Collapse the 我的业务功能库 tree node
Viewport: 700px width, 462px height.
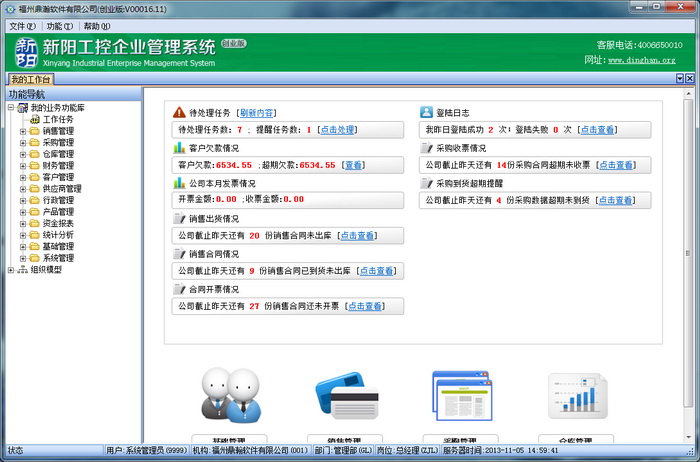tap(11, 108)
